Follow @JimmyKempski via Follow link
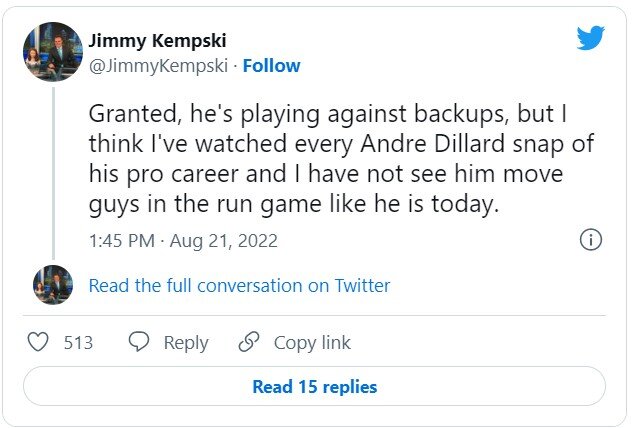This screenshot has width=636, height=428. tap(271, 66)
